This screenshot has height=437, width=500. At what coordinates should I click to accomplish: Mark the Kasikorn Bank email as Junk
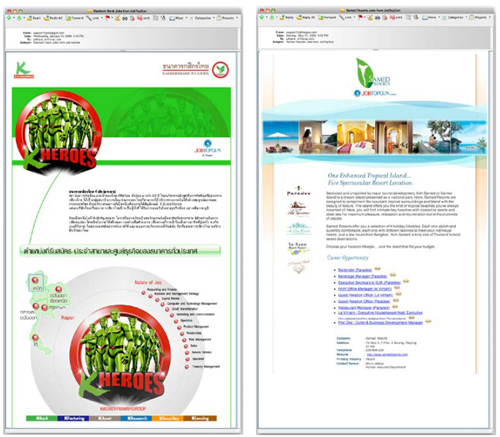pyautogui.click(x=143, y=18)
